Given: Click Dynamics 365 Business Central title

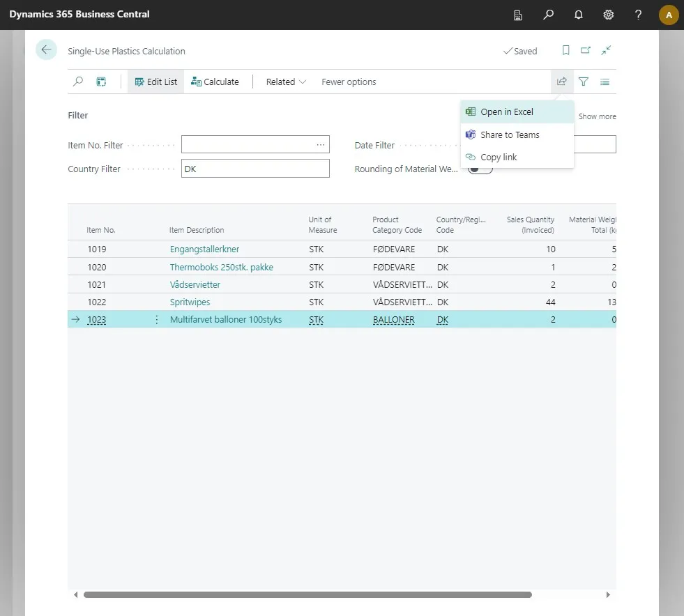Looking at the screenshot, I should click(79, 15).
